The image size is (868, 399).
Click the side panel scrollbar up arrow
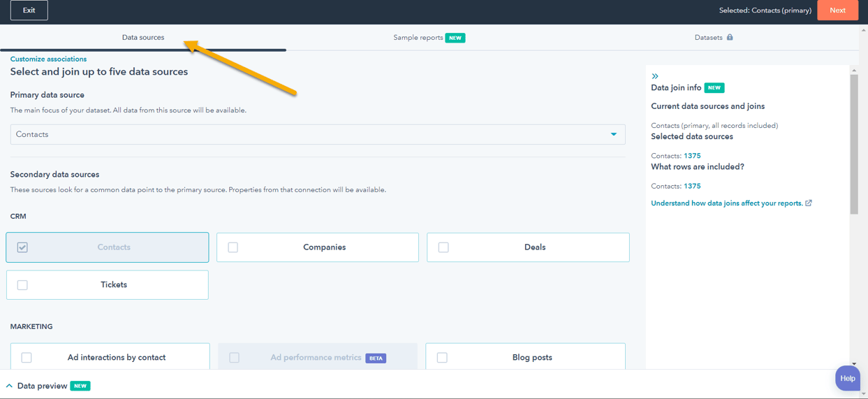(854, 71)
